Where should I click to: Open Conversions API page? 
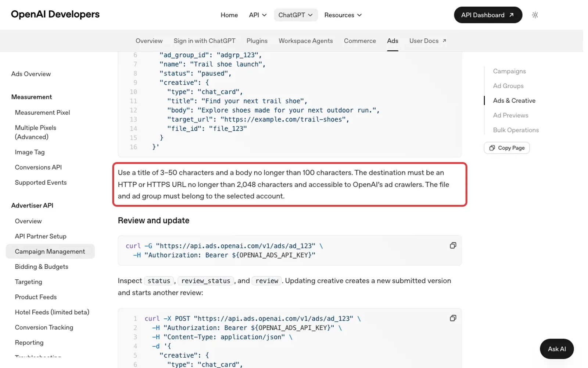click(38, 167)
